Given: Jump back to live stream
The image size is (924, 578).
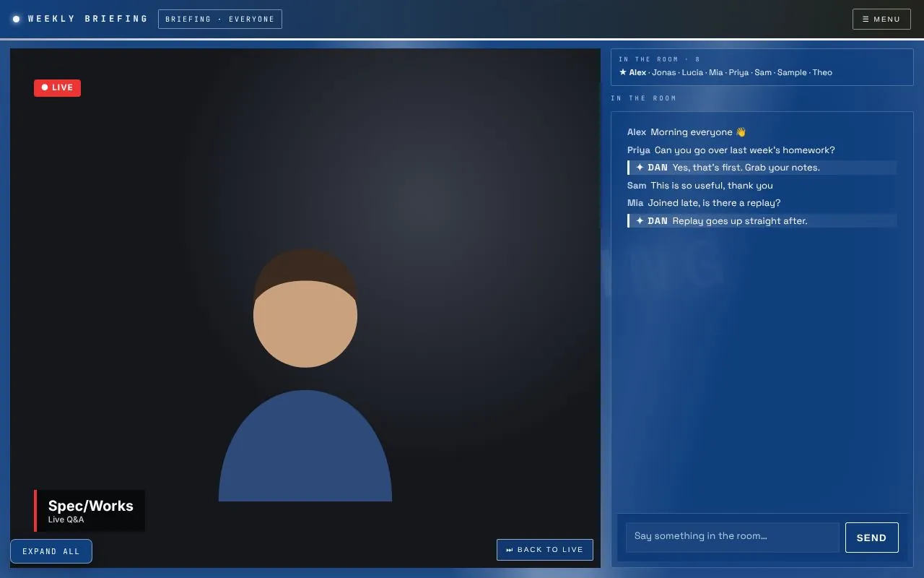Looking at the screenshot, I should pos(545,550).
